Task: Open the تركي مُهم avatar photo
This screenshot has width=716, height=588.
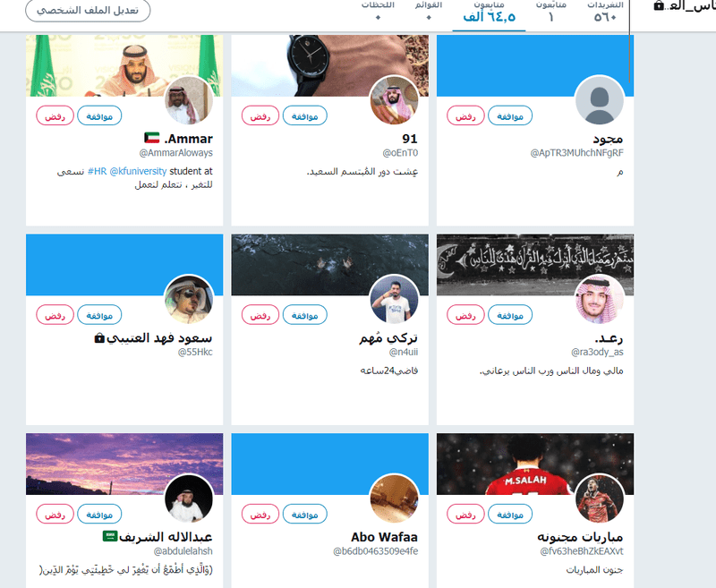Action: coord(394,300)
